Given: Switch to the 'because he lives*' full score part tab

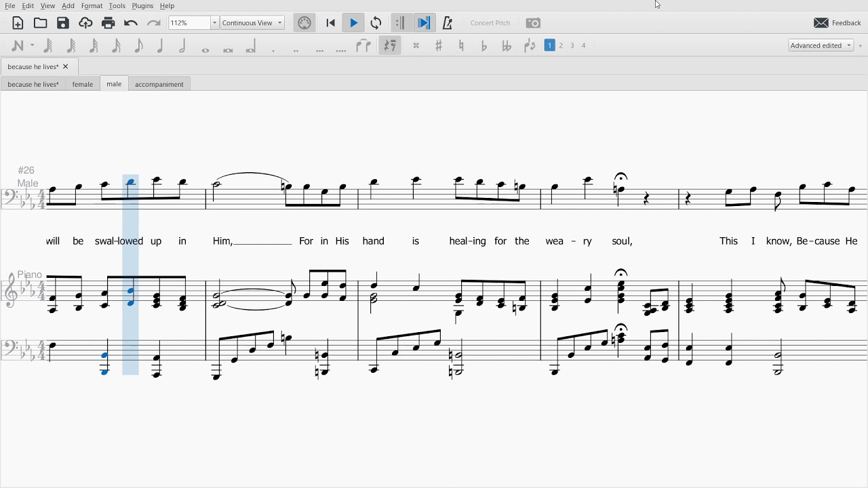Looking at the screenshot, I should (33, 84).
